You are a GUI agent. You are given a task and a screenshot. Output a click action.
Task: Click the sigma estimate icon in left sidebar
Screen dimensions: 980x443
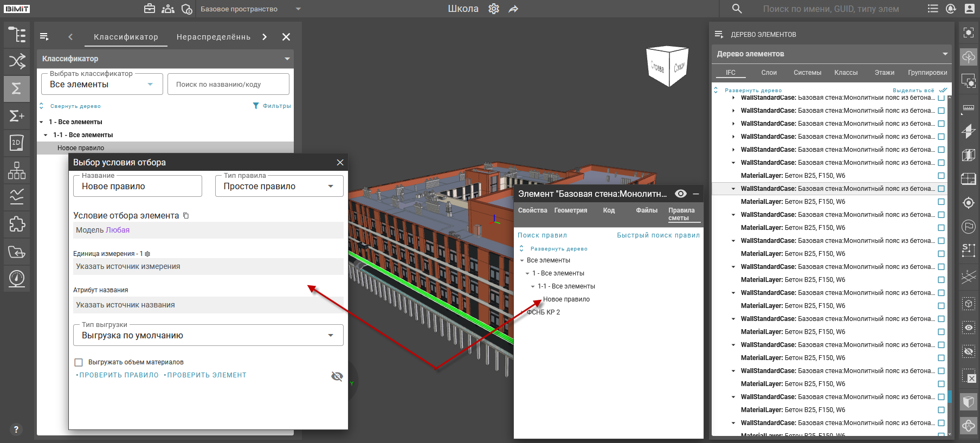point(16,88)
